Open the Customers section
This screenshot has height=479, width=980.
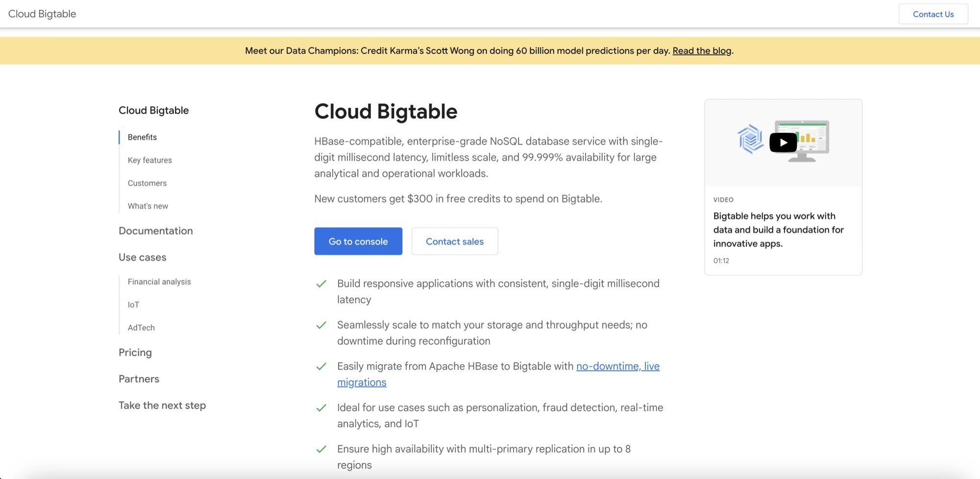147,183
